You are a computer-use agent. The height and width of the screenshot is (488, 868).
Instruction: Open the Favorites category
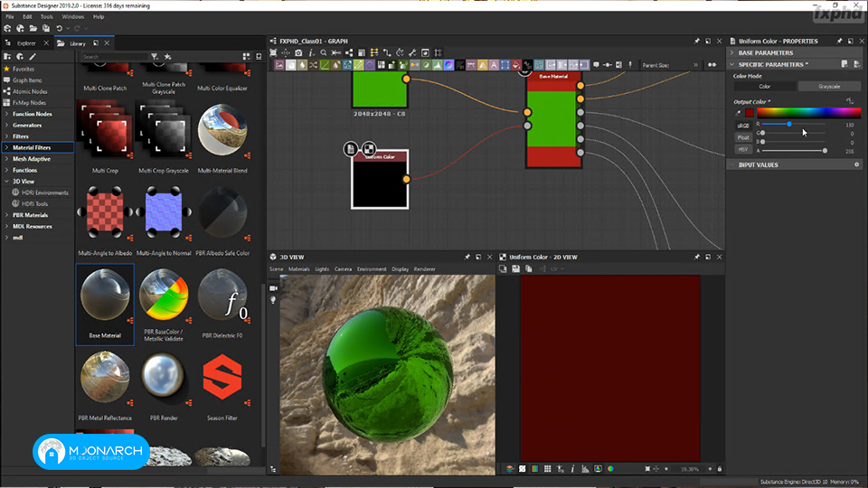point(24,70)
